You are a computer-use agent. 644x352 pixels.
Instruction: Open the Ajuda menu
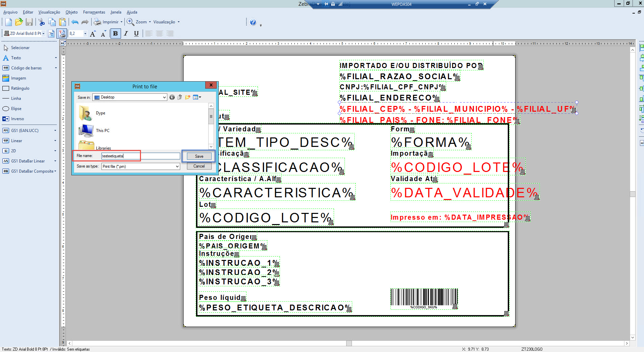[x=132, y=12]
